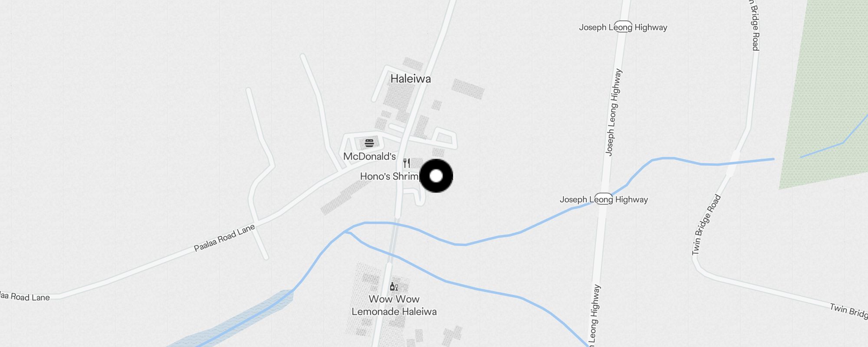868x347 pixels.
Task: Click the Twin Bridge Road diagonal label
Action: (x=706, y=225)
